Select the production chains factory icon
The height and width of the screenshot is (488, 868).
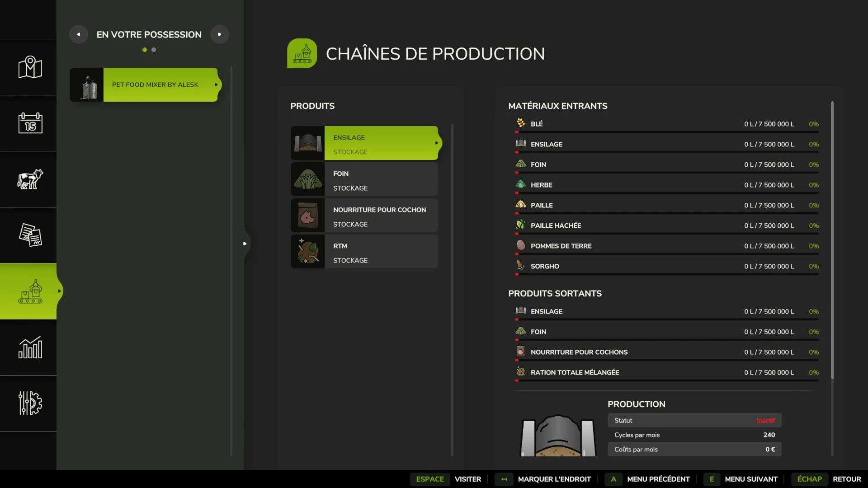coord(30,291)
